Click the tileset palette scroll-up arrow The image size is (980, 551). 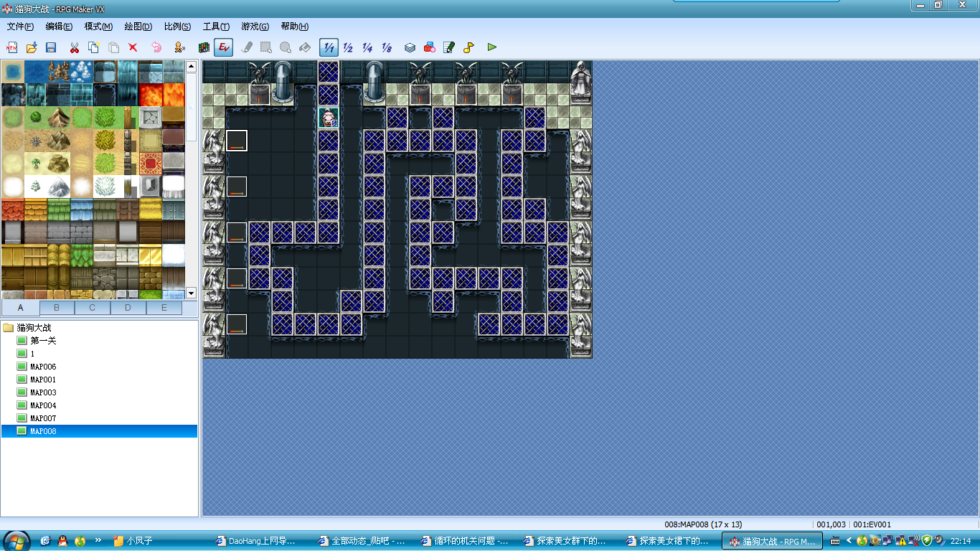click(x=192, y=66)
